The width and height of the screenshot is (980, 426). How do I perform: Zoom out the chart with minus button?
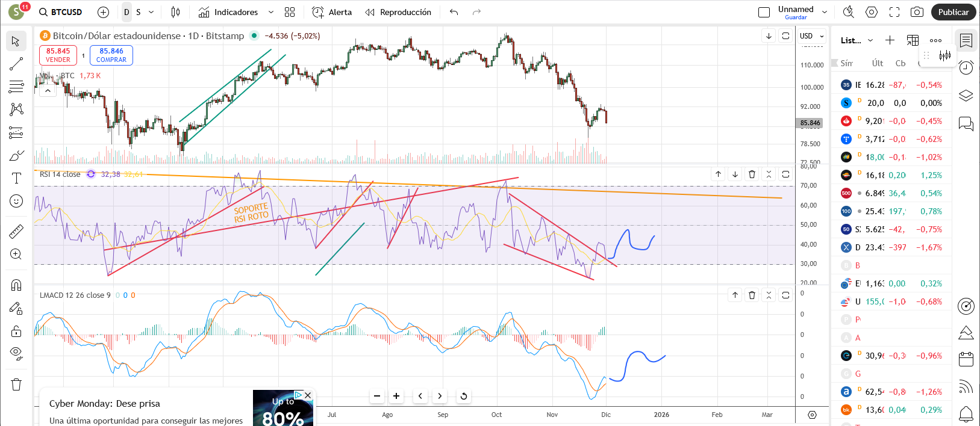[377, 396]
